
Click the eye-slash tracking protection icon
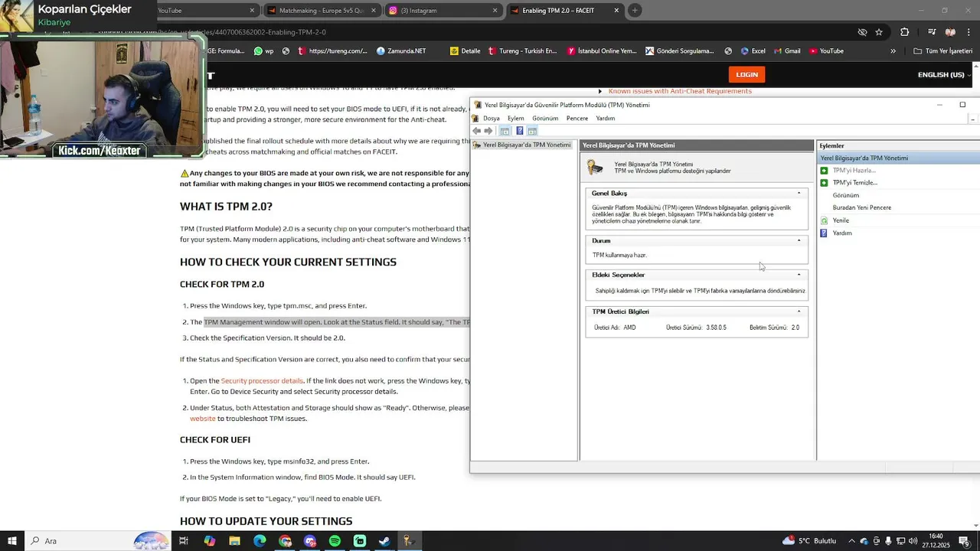(x=862, y=32)
